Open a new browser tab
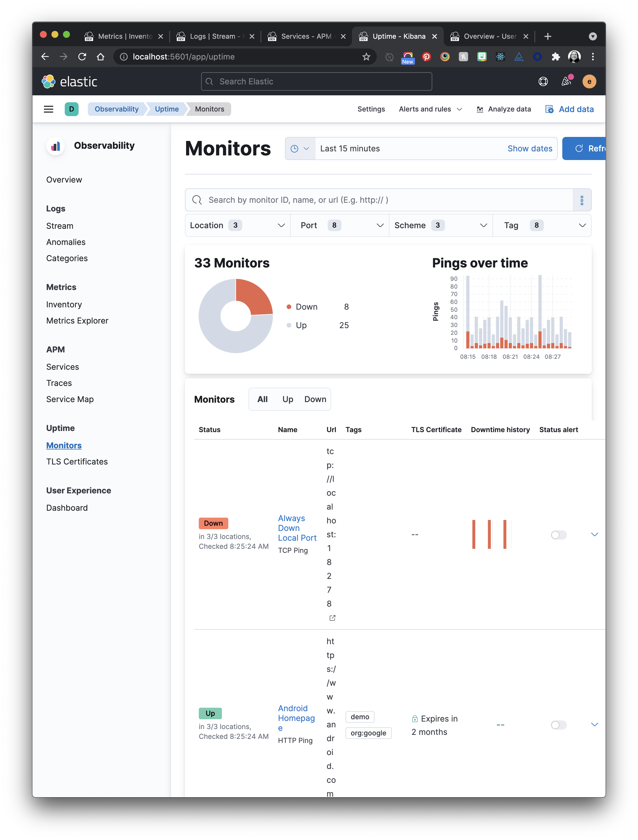 (x=547, y=36)
